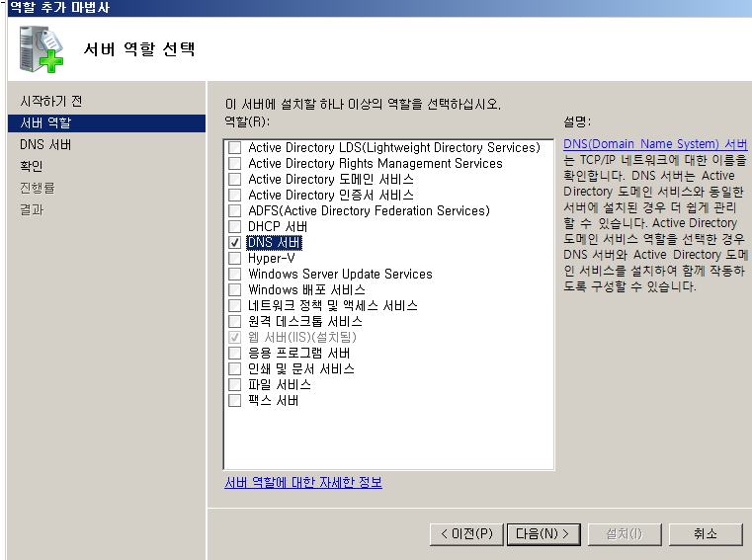The width and height of the screenshot is (752, 560).
Task: Click the 취소 cancel button
Action: point(706,534)
